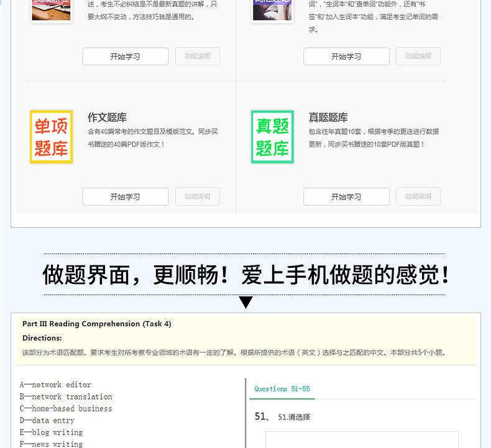Click the 作文题库 heading

coord(107,117)
